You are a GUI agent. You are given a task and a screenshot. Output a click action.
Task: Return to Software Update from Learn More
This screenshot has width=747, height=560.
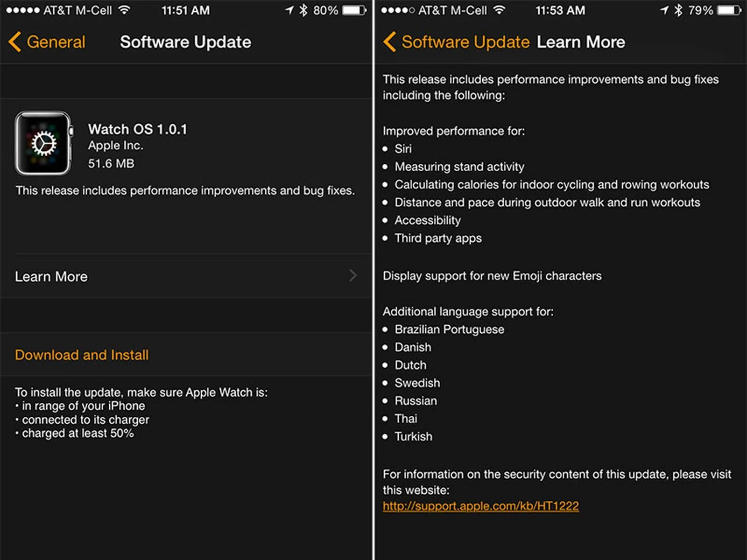click(457, 42)
